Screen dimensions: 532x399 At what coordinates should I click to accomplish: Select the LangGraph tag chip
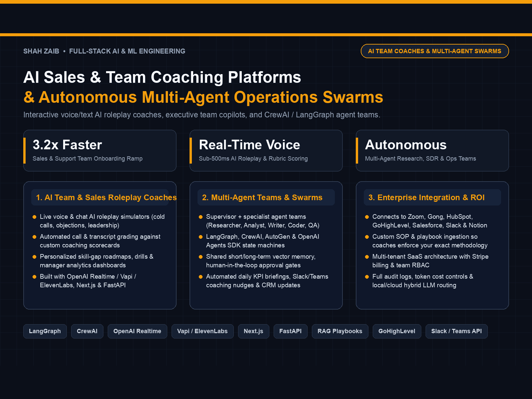pyautogui.click(x=45, y=331)
